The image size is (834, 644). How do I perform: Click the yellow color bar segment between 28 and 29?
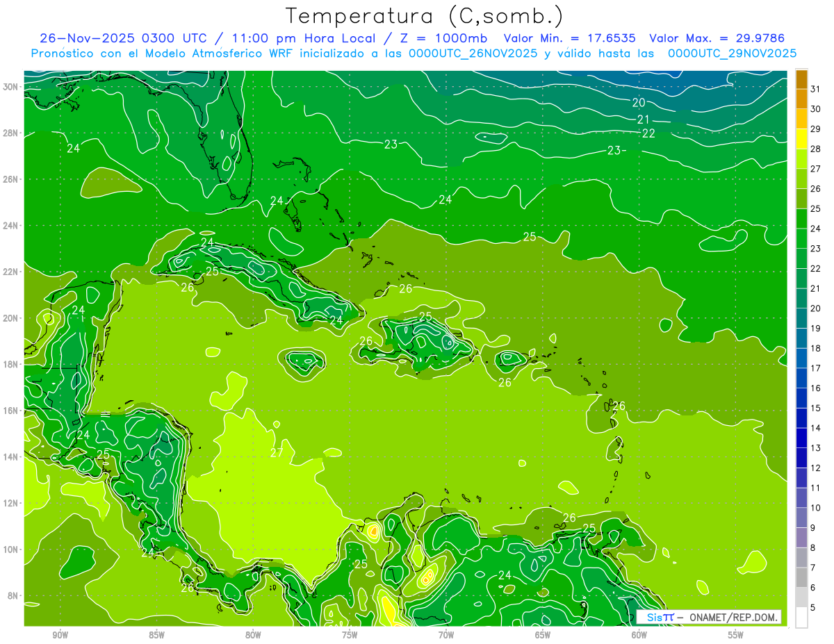(x=801, y=139)
